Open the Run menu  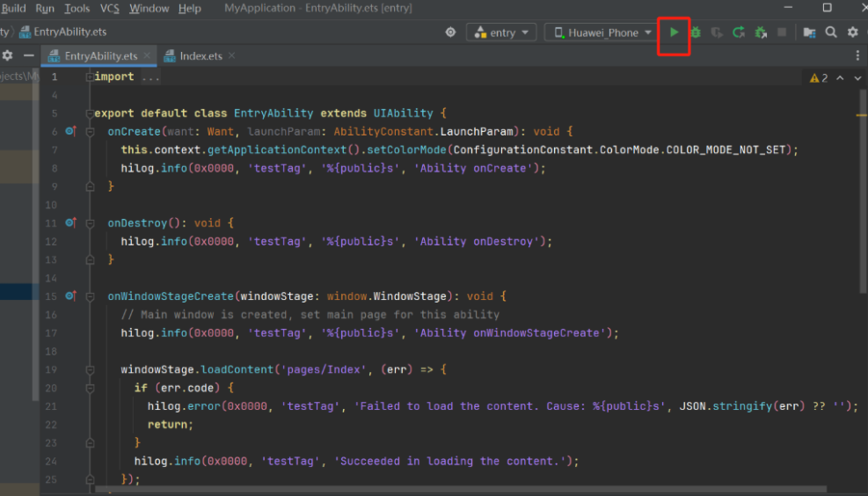(45, 8)
